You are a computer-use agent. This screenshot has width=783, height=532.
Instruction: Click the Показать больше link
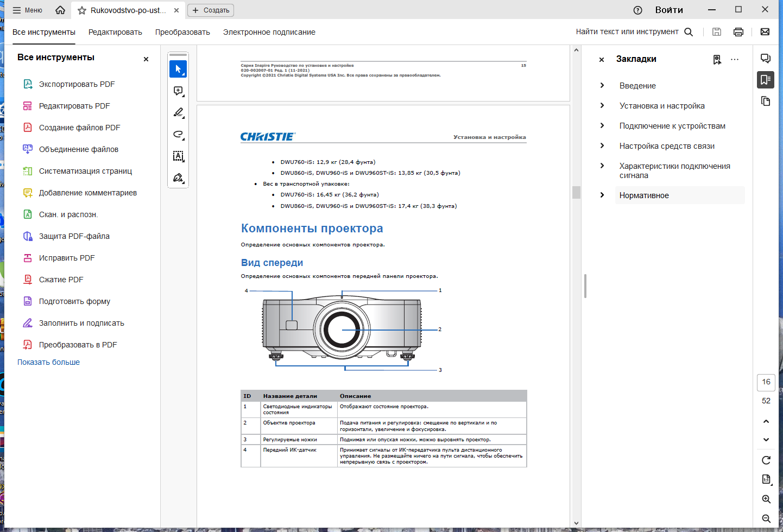[x=48, y=362]
